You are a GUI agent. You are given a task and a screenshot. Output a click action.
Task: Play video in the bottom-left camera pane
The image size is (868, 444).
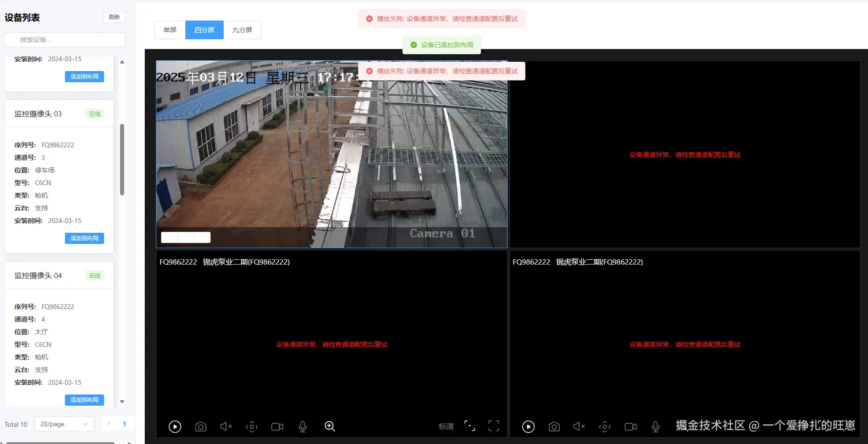click(x=175, y=426)
